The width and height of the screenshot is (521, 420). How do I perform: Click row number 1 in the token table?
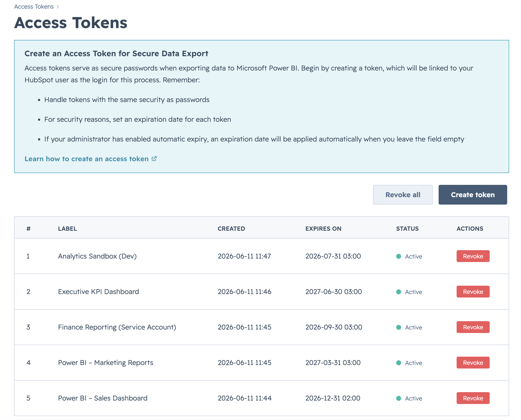click(28, 256)
